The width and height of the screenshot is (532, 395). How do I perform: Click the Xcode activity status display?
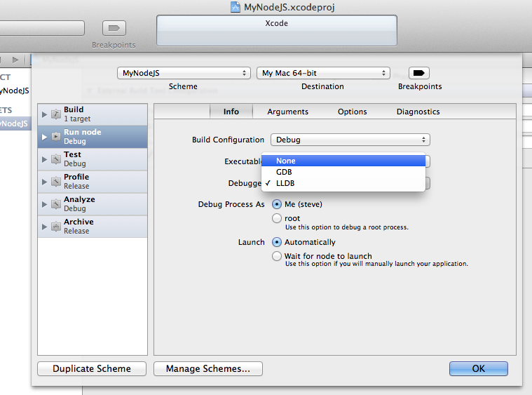click(277, 31)
